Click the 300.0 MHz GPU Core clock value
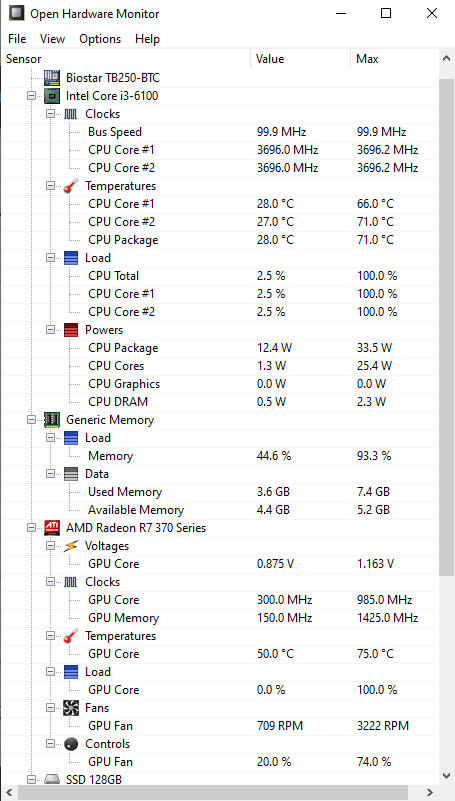Screen dimensions: 455x801 coord(284,600)
